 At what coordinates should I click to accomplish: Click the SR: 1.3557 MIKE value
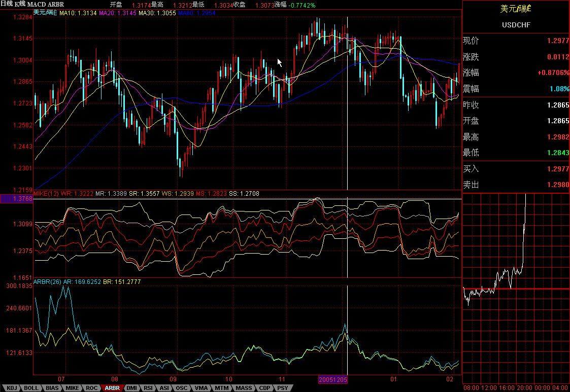(x=144, y=194)
